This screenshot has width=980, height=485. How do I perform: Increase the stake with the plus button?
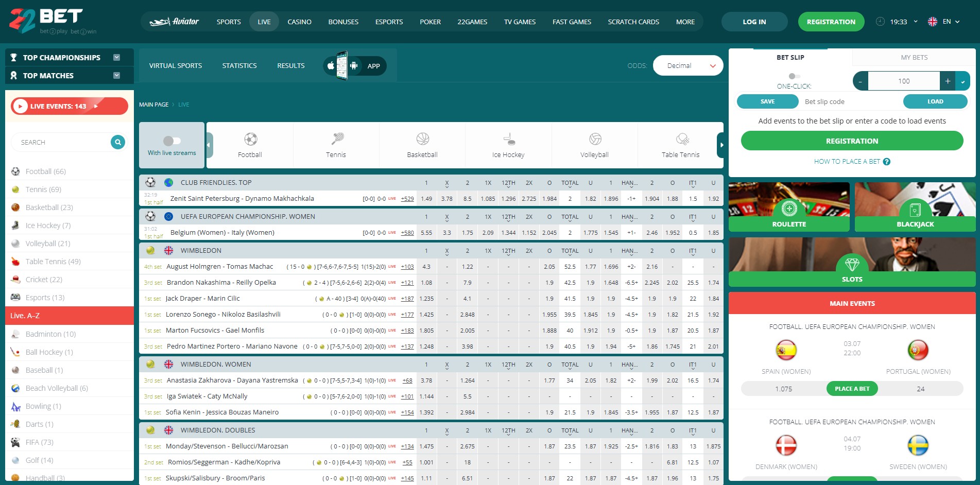(947, 81)
